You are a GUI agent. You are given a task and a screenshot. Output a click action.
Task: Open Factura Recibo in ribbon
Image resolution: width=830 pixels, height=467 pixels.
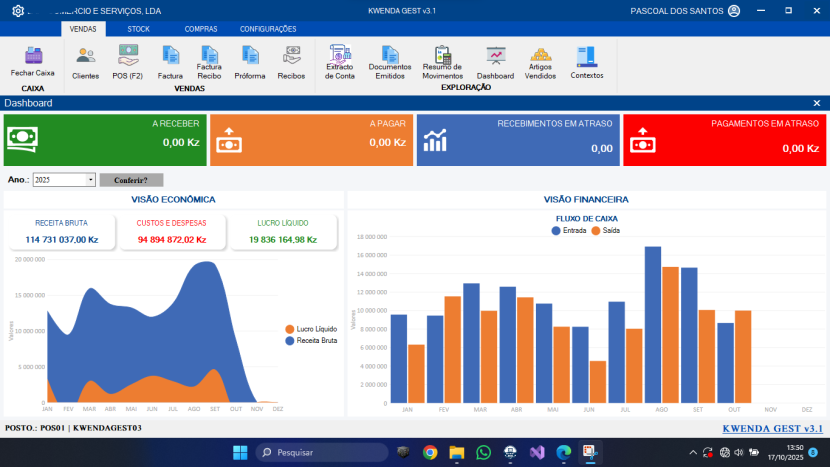point(209,60)
